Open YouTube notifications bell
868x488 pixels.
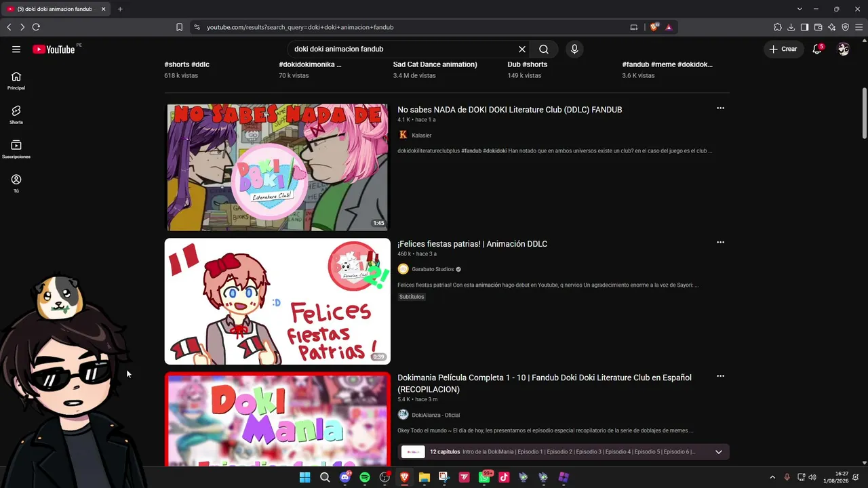click(x=817, y=49)
